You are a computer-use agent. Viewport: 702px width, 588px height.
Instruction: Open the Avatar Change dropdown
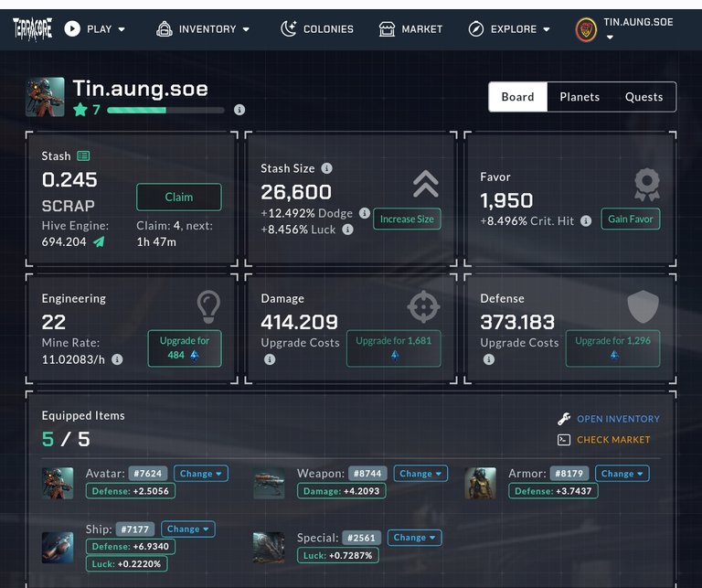(200, 474)
